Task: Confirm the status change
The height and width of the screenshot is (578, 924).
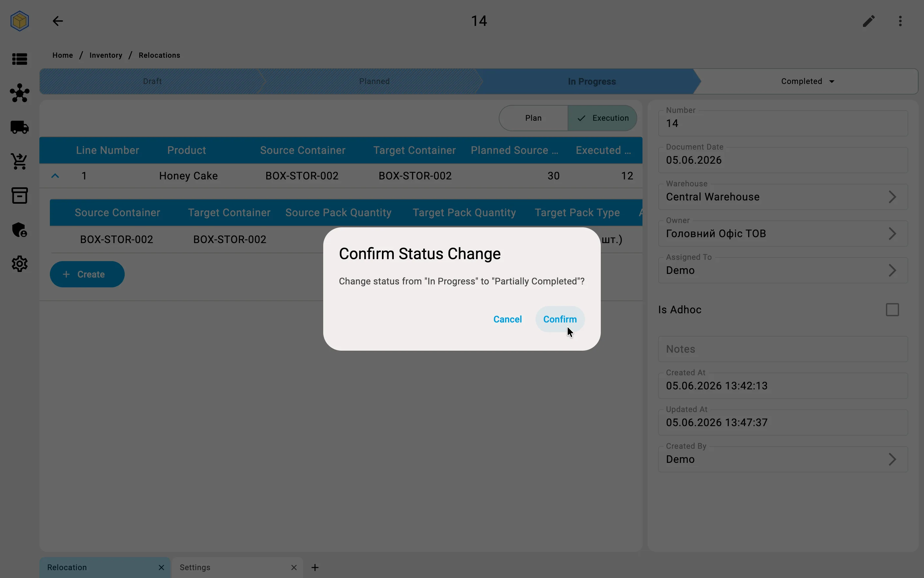Action: coord(560,319)
